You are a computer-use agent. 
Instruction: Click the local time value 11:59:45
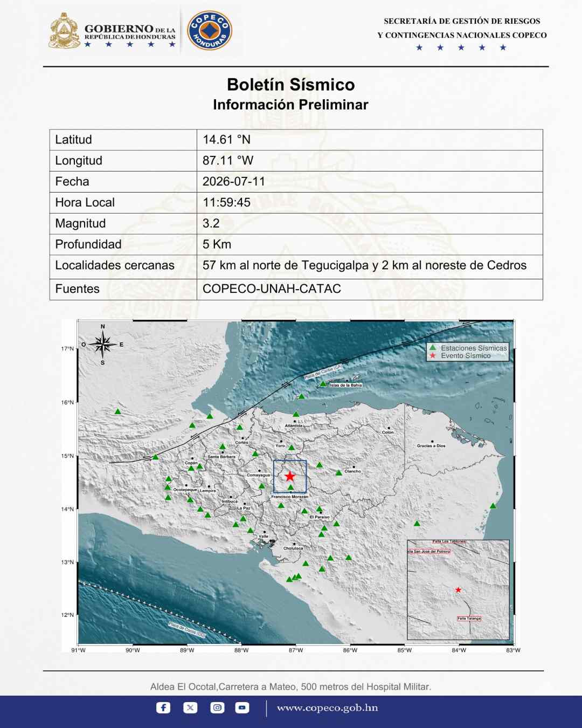coord(226,203)
